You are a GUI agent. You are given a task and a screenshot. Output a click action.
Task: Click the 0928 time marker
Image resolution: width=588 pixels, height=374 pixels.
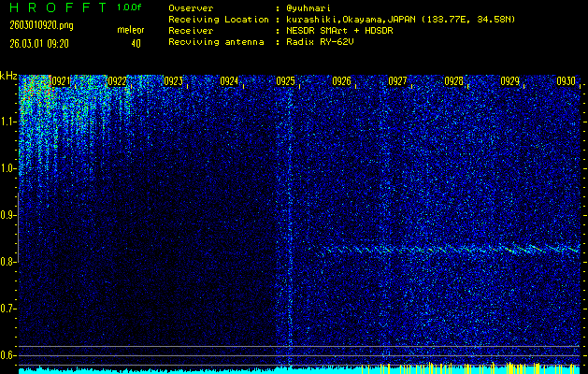point(453,81)
